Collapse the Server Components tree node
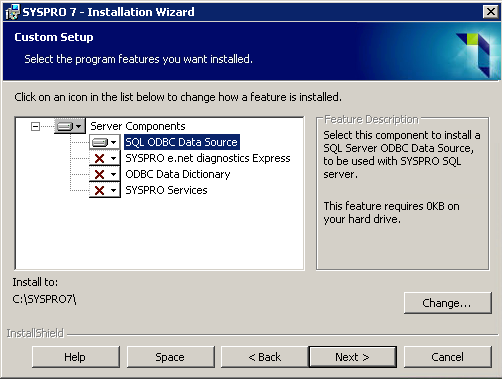Screen dimensions: 502x379 click(x=35, y=126)
